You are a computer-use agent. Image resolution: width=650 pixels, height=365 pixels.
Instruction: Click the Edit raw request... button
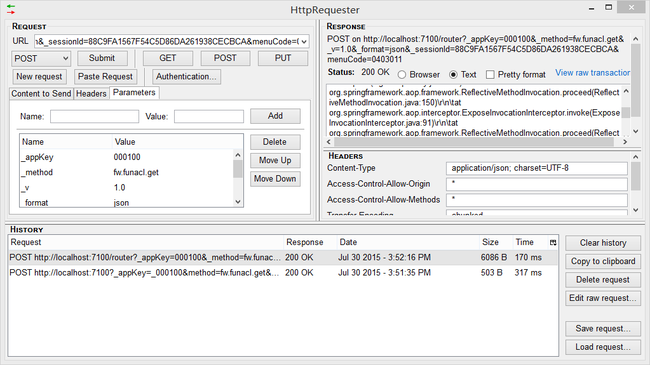point(603,298)
